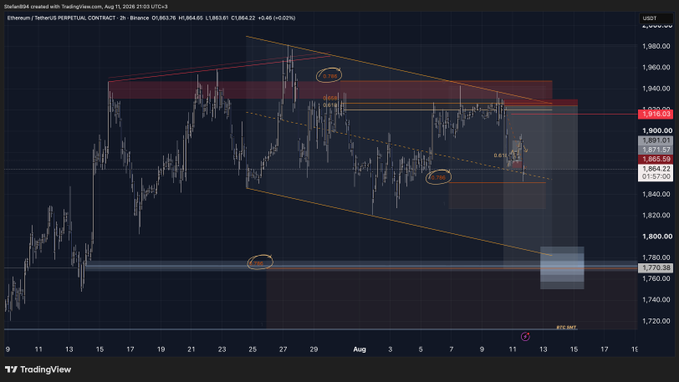Click the 1,840.00 price axis tick

(x=656, y=194)
